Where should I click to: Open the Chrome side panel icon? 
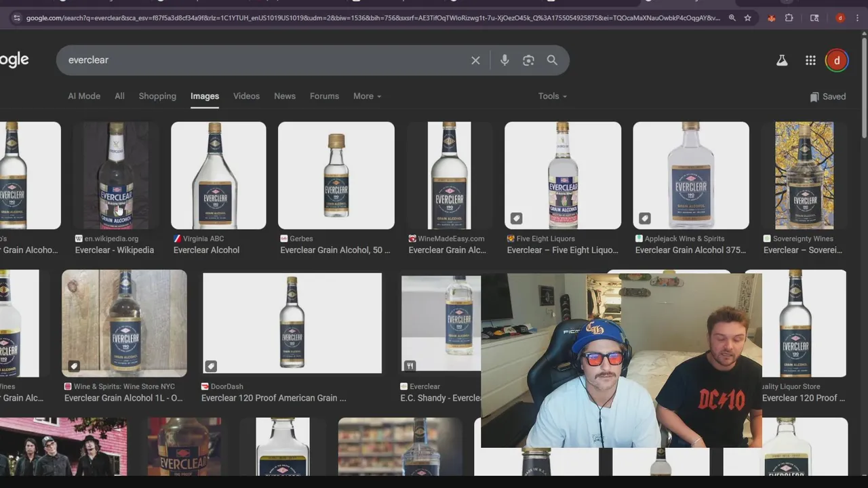tap(814, 18)
